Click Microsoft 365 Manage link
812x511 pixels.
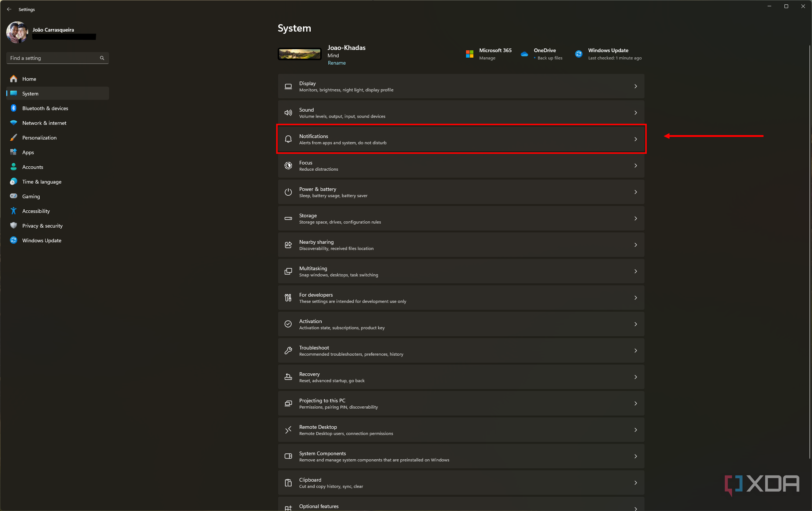[487, 58]
